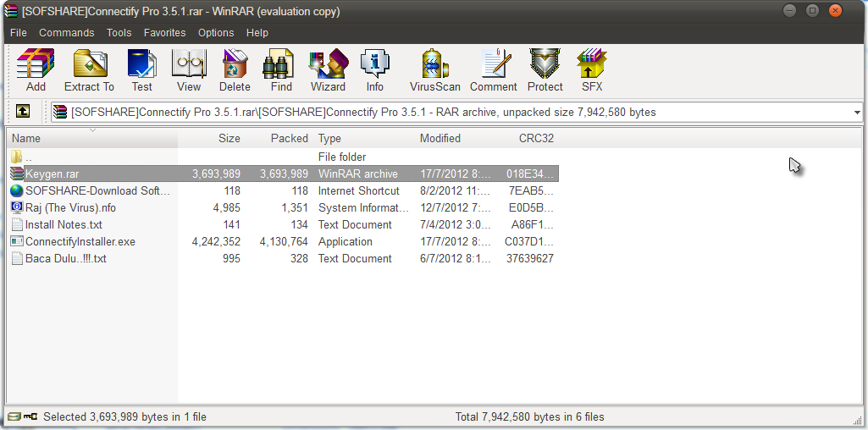Click the Test archive icon

tap(141, 70)
